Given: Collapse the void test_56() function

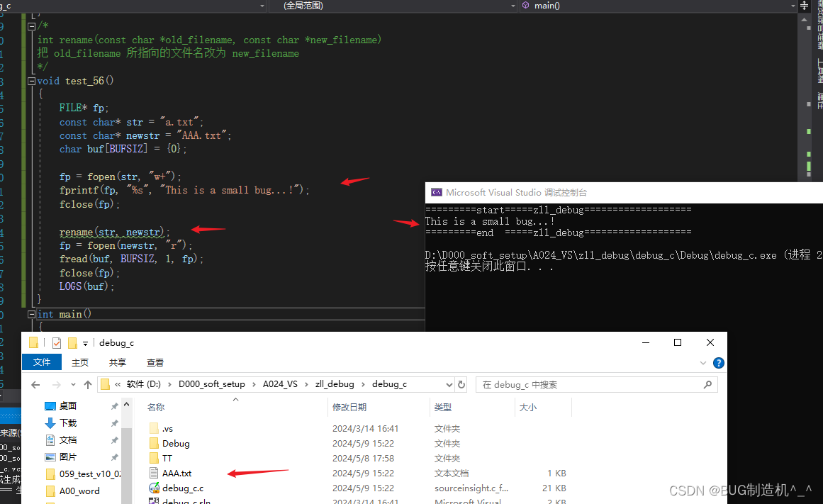Looking at the screenshot, I should tap(31, 81).
